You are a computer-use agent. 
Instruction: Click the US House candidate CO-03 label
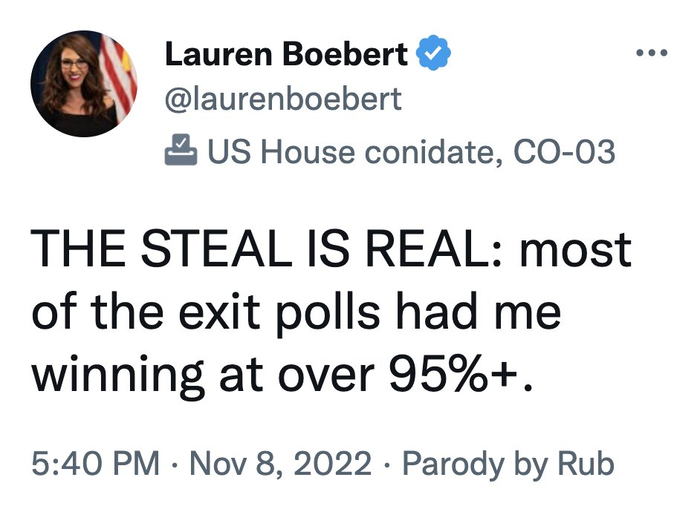(410, 152)
